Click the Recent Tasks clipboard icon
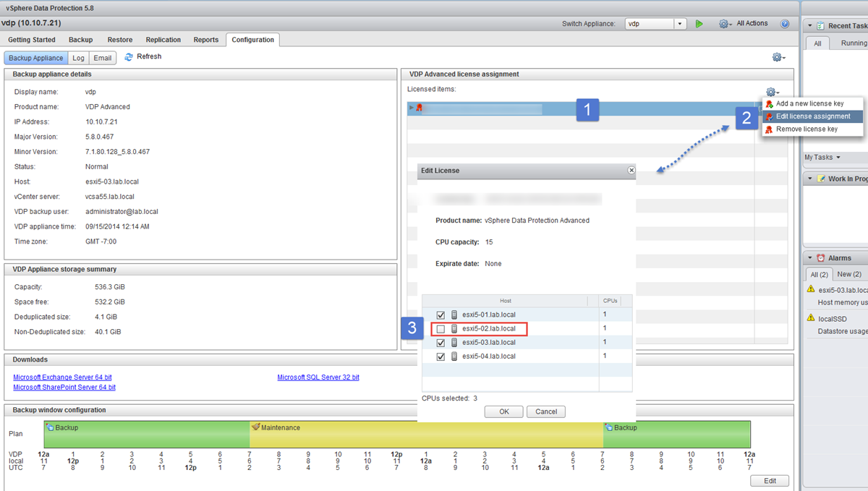868x491 pixels. 821,26
